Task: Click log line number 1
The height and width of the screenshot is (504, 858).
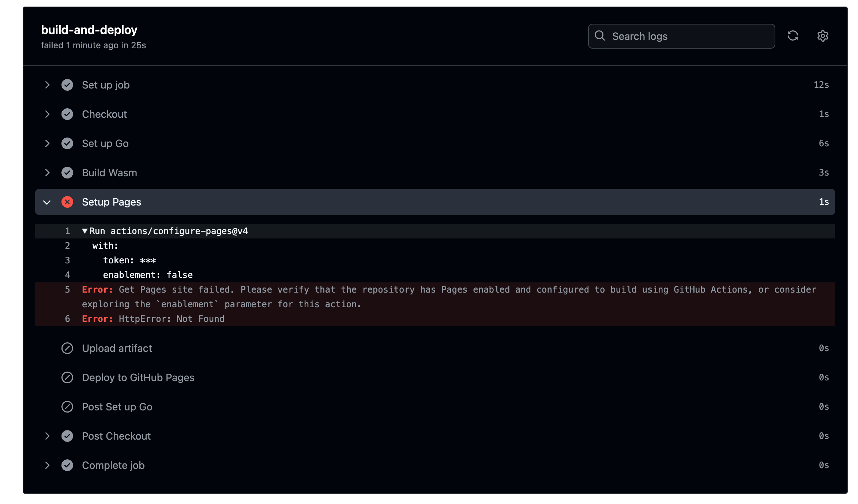Action: point(68,231)
